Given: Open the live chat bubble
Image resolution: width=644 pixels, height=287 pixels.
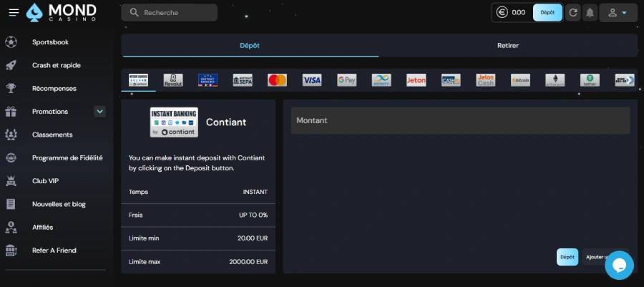Looking at the screenshot, I should [619, 265].
